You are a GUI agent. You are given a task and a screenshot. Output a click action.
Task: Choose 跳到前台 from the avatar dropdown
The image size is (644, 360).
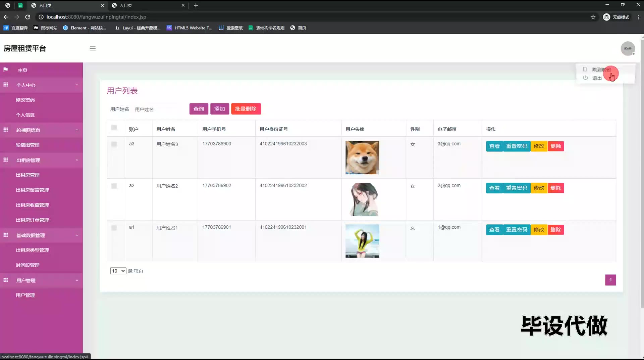click(x=601, y=70)
